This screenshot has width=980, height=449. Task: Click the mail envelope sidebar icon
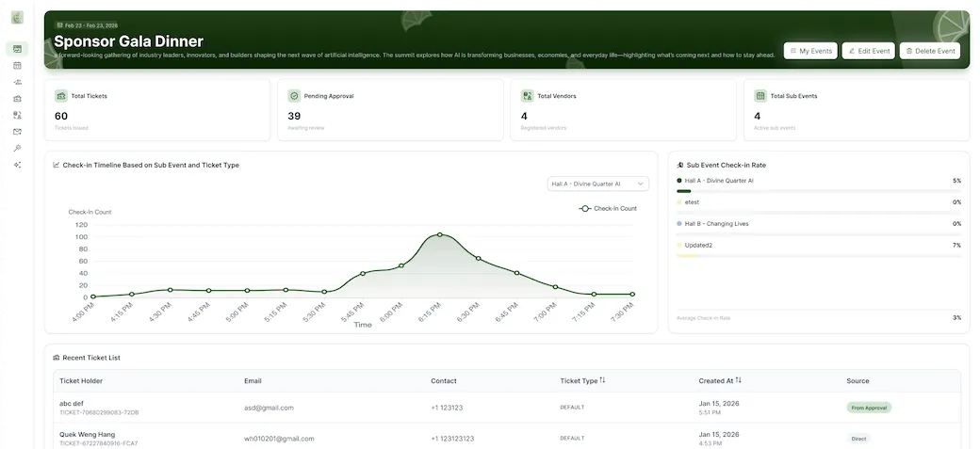pos(17,132)
